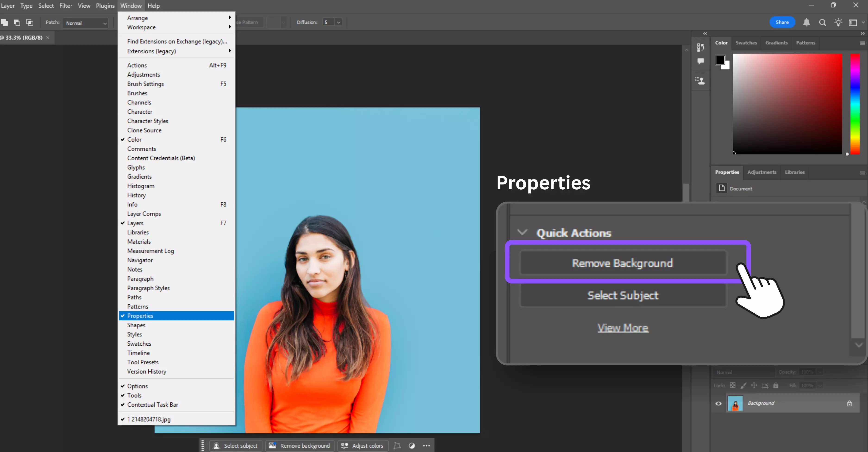Expand the Diffusion value dropdown
The height and width of the screenshot is (452, 868).
[x=338, y=22]
